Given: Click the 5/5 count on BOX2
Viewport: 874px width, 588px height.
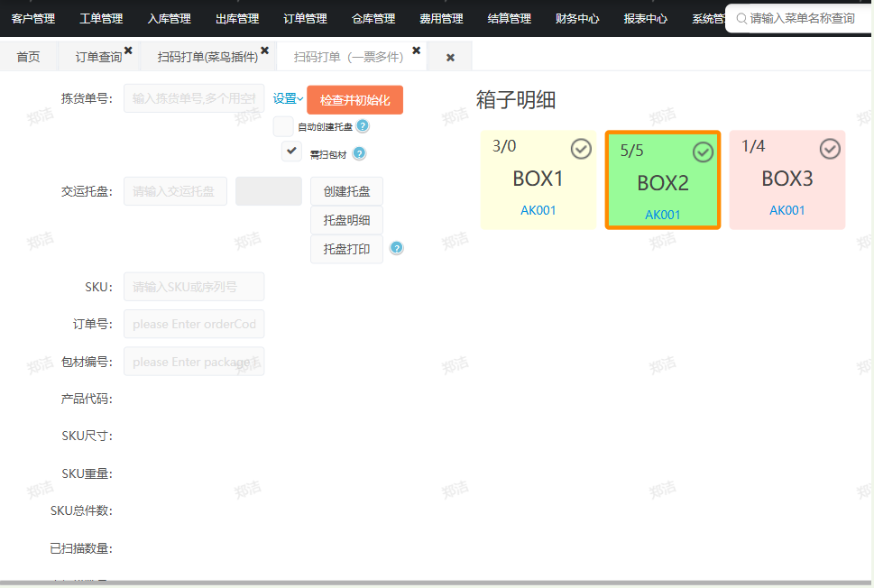Looking at the screenshot, I should [x=631, y=151].
